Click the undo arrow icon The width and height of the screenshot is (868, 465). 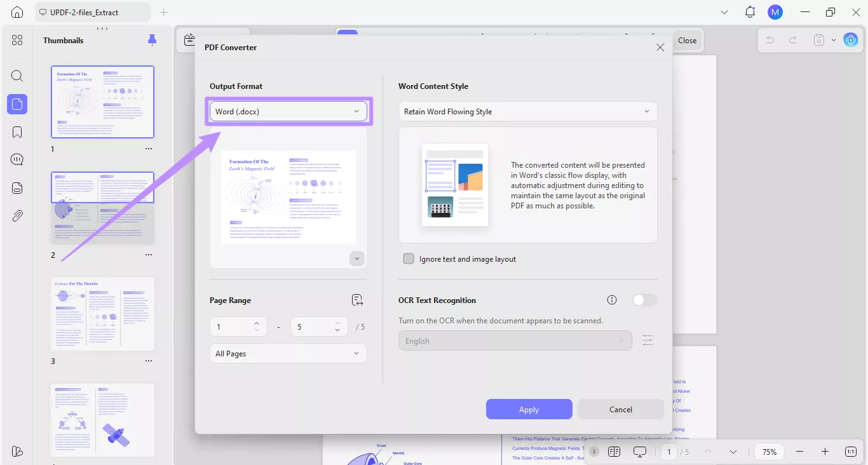point(770,39)
